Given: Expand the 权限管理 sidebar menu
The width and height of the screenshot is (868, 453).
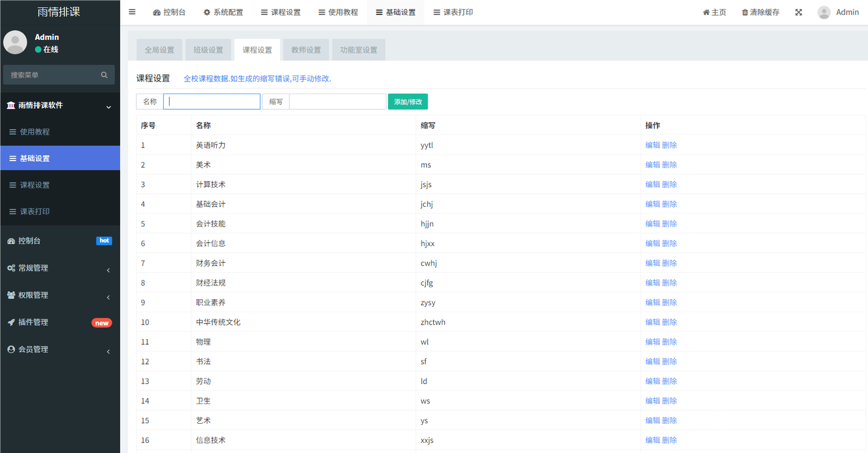Looking at the screenshot, I should [x=33, y=295].
